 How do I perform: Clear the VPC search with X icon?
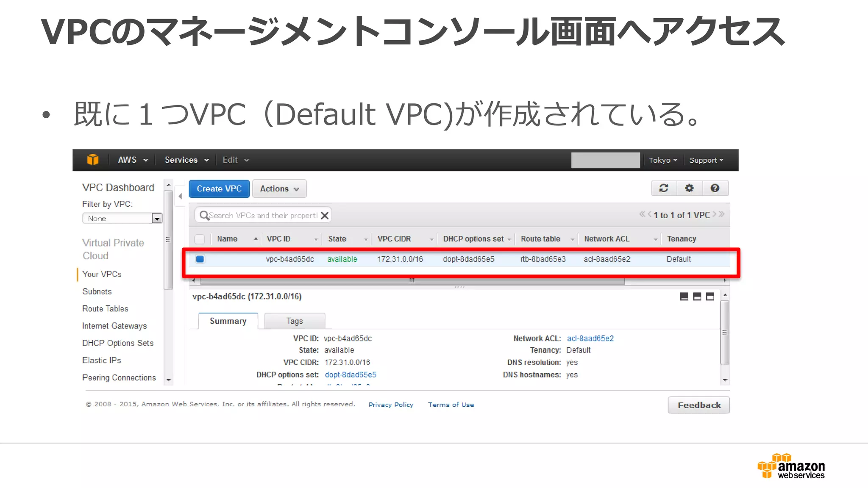[x=325, y=215]
